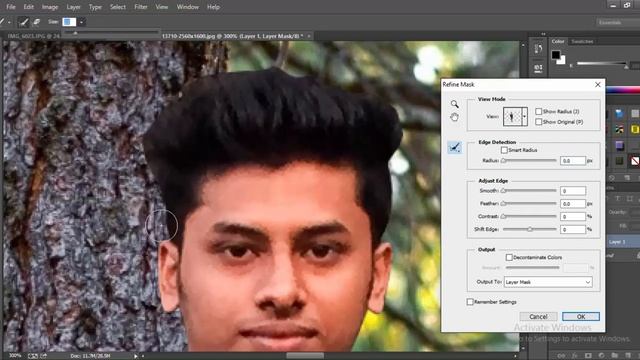Click the add layer mask icon
Screen dimensions: 640x360
588,356
